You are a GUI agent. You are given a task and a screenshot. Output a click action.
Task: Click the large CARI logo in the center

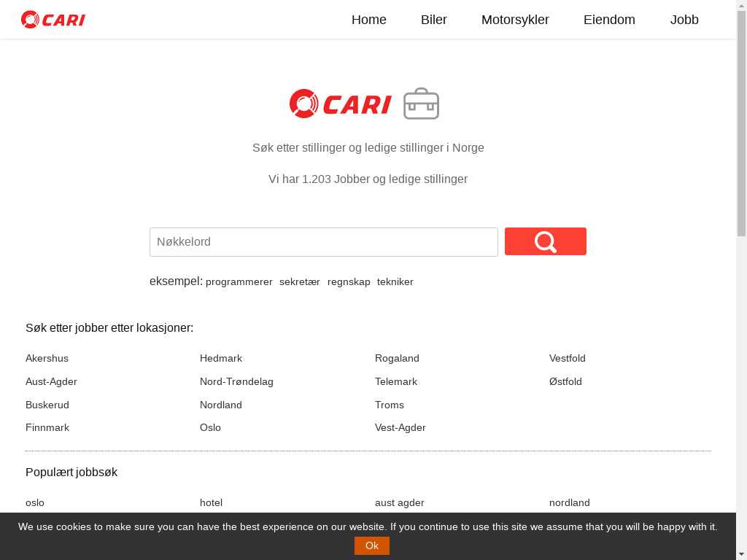pyautogui.click(x=341, y=104)
